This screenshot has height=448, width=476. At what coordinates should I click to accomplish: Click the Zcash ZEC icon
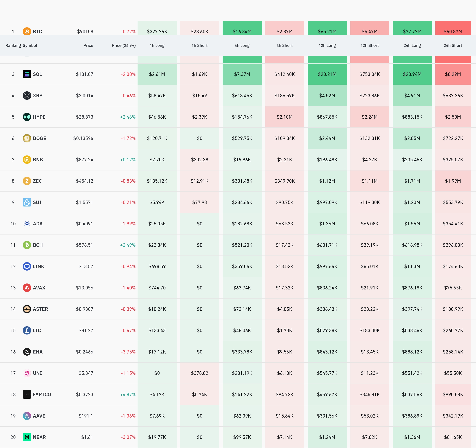point(27,181)
